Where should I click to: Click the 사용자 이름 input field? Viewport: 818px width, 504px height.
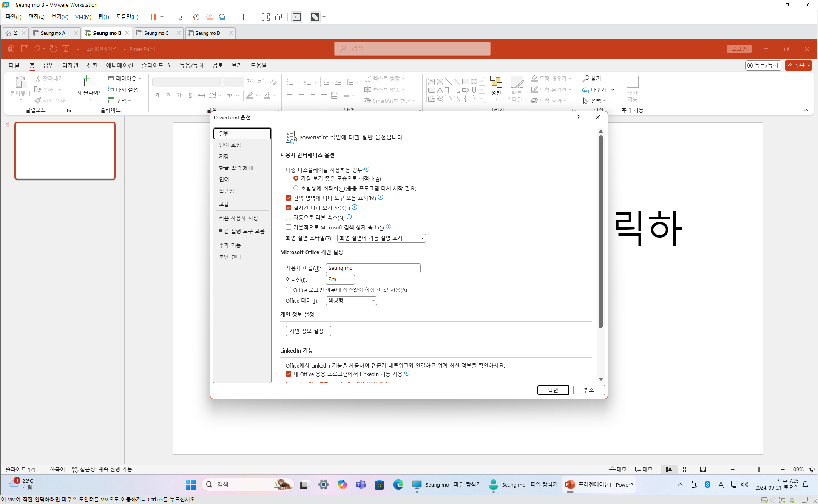click(373, 268)
